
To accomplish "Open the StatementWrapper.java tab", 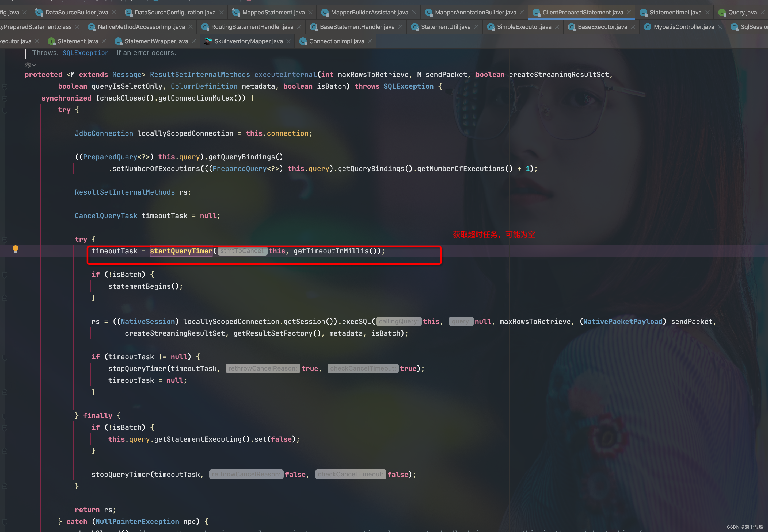I will (156, 41).
